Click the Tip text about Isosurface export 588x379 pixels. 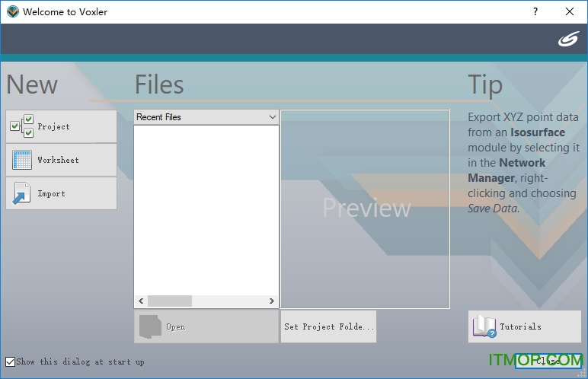[x=523, y=163]
